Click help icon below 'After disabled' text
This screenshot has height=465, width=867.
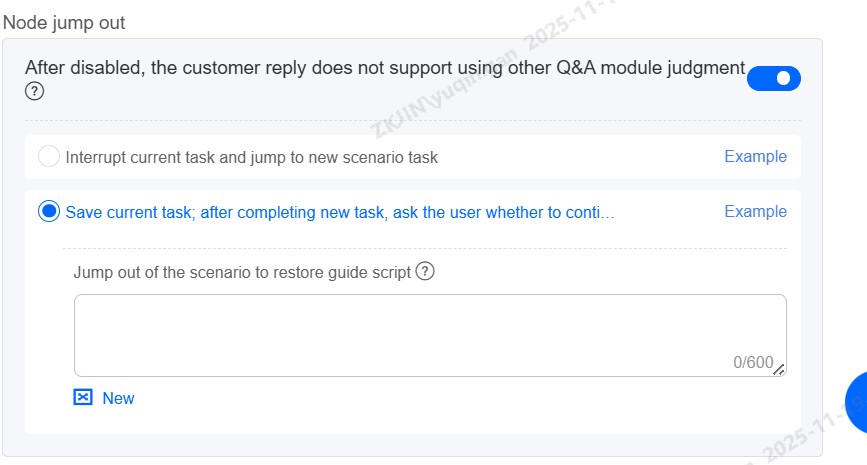[x=34, y=92]
